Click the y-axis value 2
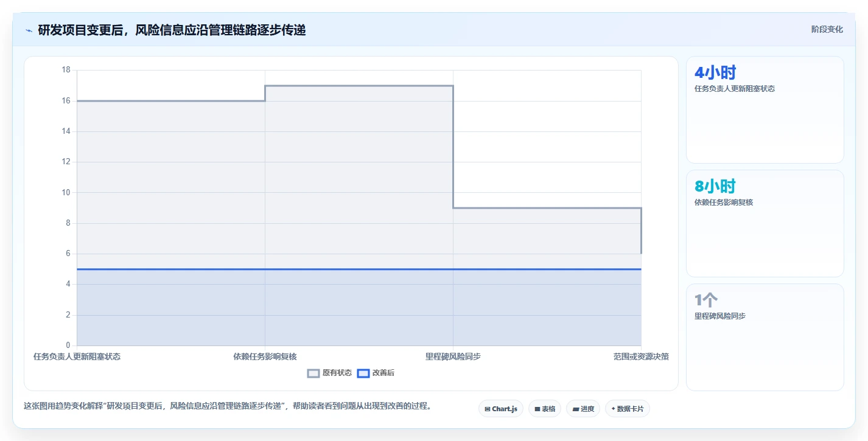This screenshot has width=868, height=441. point(68,315)
